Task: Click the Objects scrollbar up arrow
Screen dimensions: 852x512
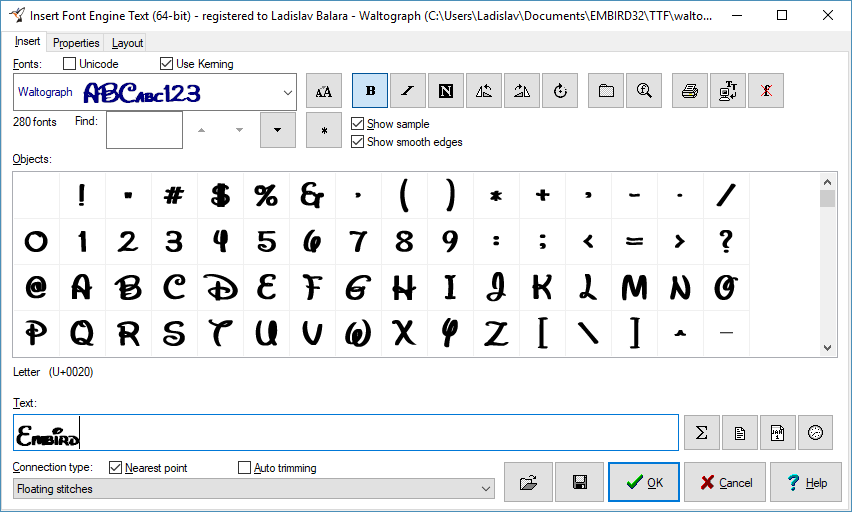Action: click(x=828, y=182)
